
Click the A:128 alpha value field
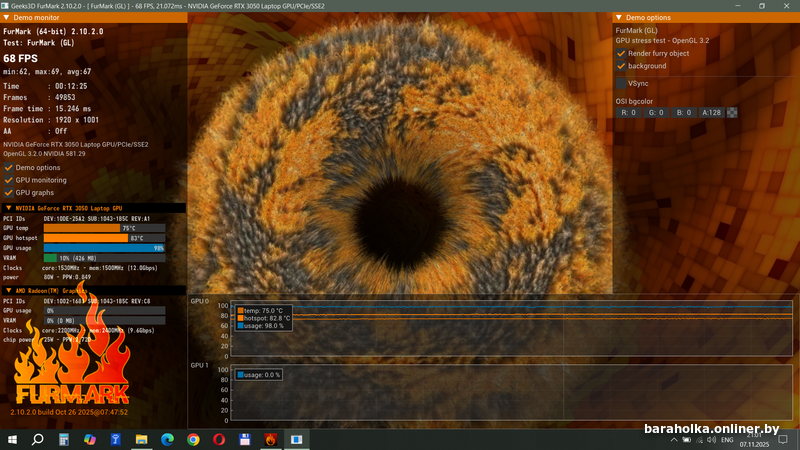pyautogui.click(x=711, y=113)
